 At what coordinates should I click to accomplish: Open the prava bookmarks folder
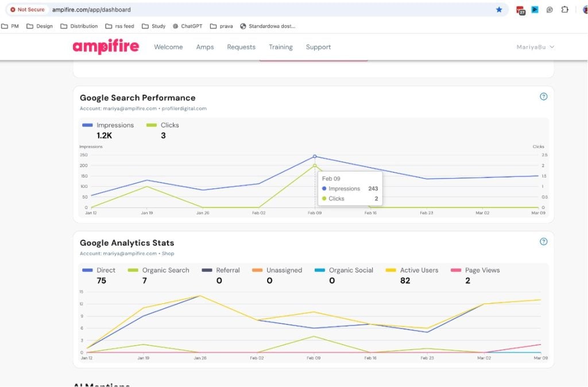pos(221,26)
